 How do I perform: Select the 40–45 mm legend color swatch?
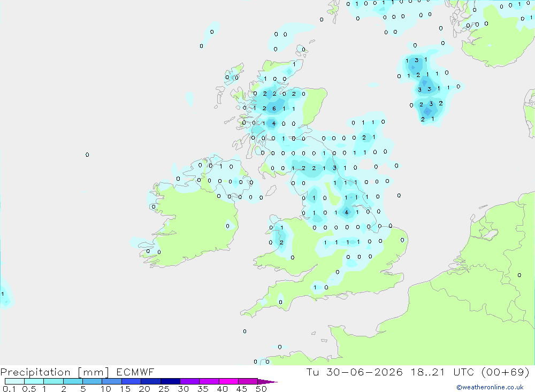(x=228, y=381)
